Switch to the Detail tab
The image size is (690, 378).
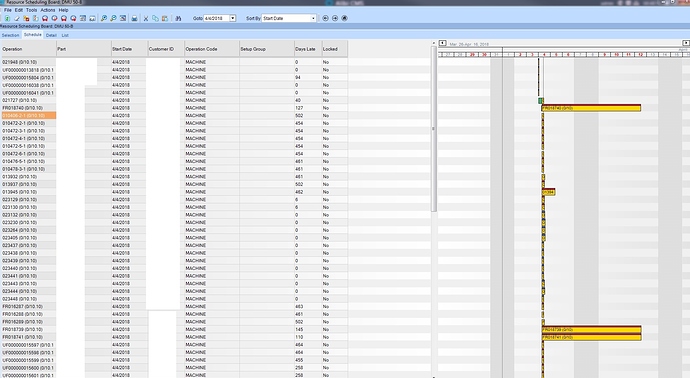click(x=51, y=35)
